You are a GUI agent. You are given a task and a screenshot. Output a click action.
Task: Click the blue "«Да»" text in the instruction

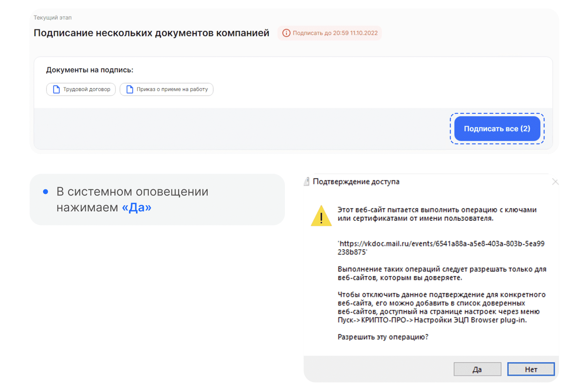click(137, 207)
